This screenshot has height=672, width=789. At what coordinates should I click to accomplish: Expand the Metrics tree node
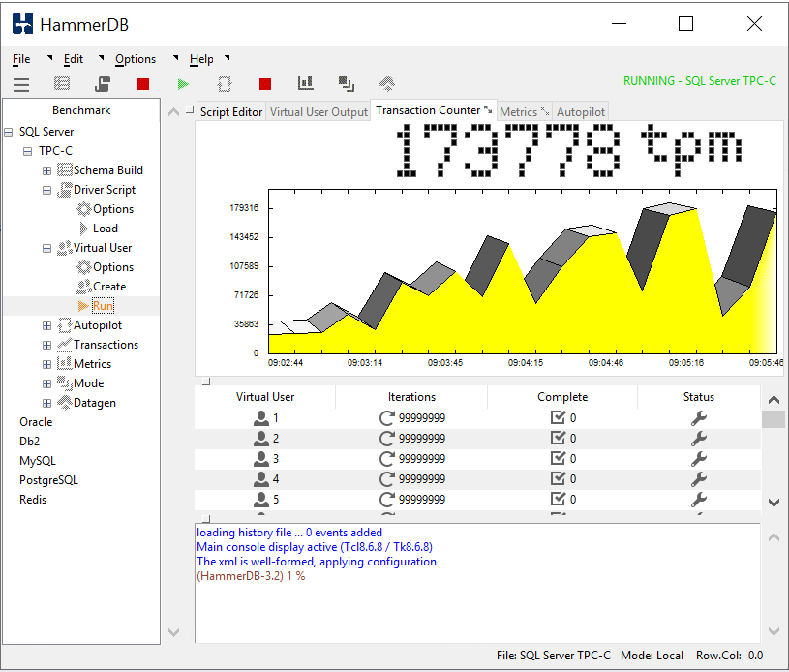pyautogui.click(x=46, y=364)
